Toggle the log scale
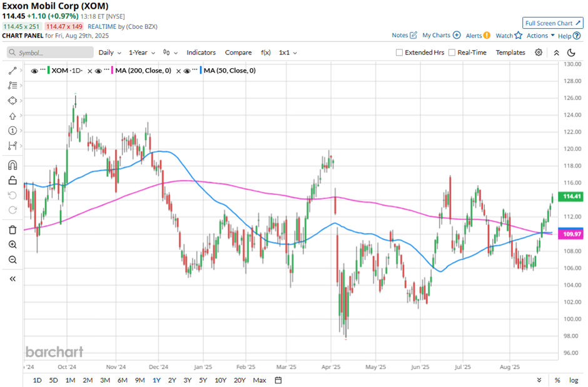588x387 pixels. click(x=574, y=380)
